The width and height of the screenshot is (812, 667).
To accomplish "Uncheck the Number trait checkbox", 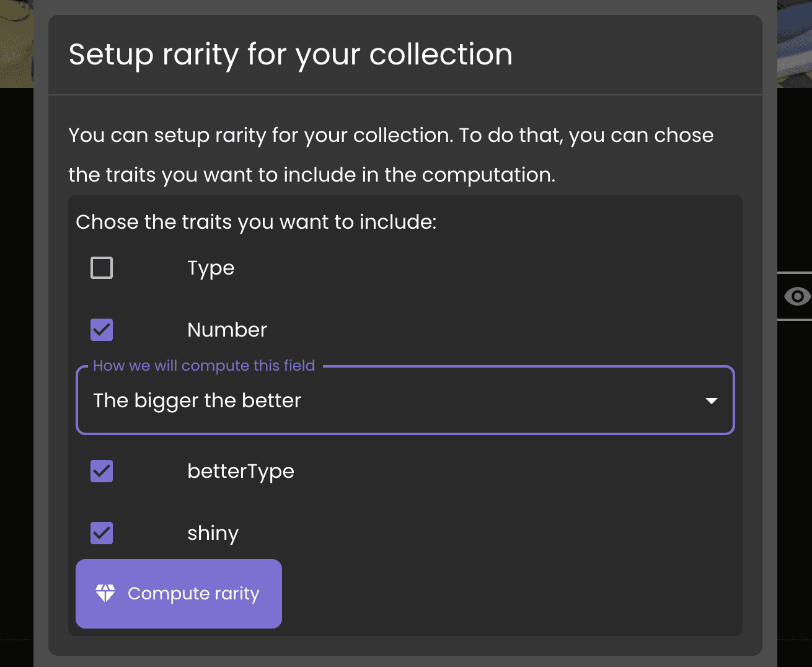I will [102, 330].
